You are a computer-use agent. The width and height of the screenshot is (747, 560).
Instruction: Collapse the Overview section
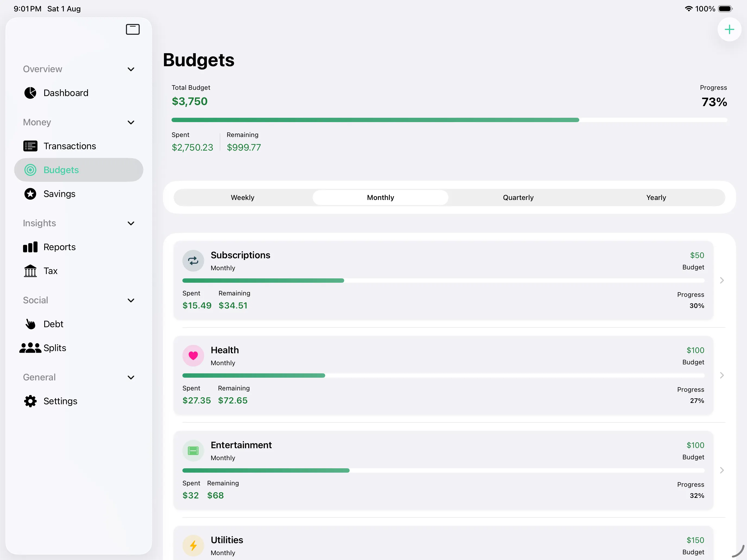(x=131, y=69)
